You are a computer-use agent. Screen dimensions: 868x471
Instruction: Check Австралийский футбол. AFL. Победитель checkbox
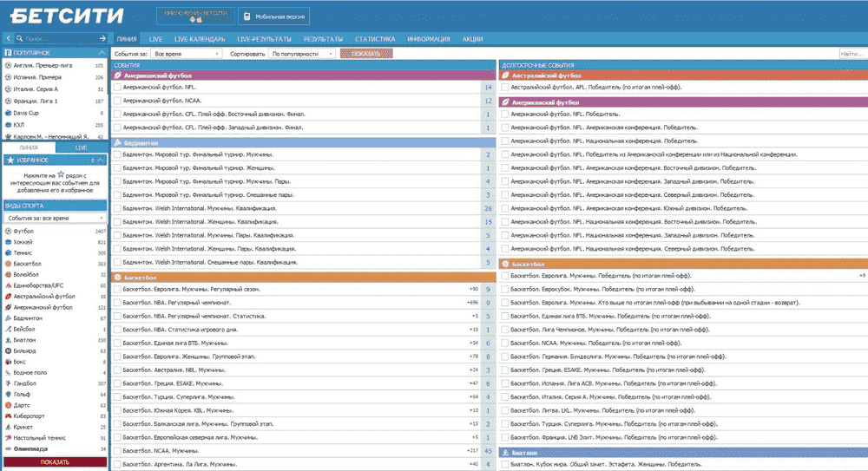(x=505, y=87)
